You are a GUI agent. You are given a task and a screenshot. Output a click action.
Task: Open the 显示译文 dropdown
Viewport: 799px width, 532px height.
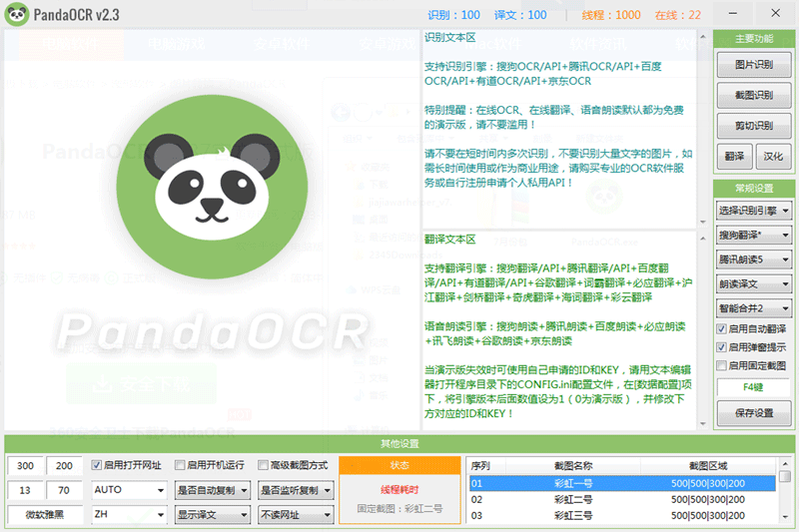(212, 515)
